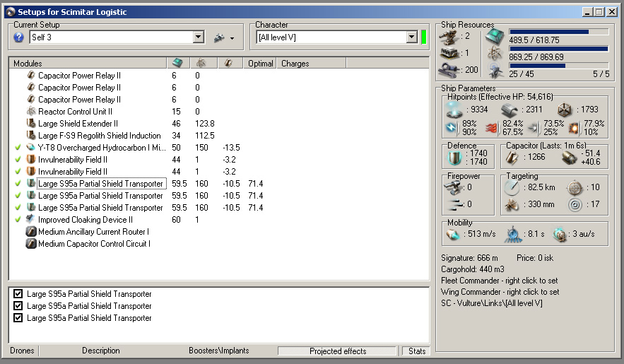Click the SC - Vulture\Links booster entry
Screen dimensions: 624x364
(491, 303)
